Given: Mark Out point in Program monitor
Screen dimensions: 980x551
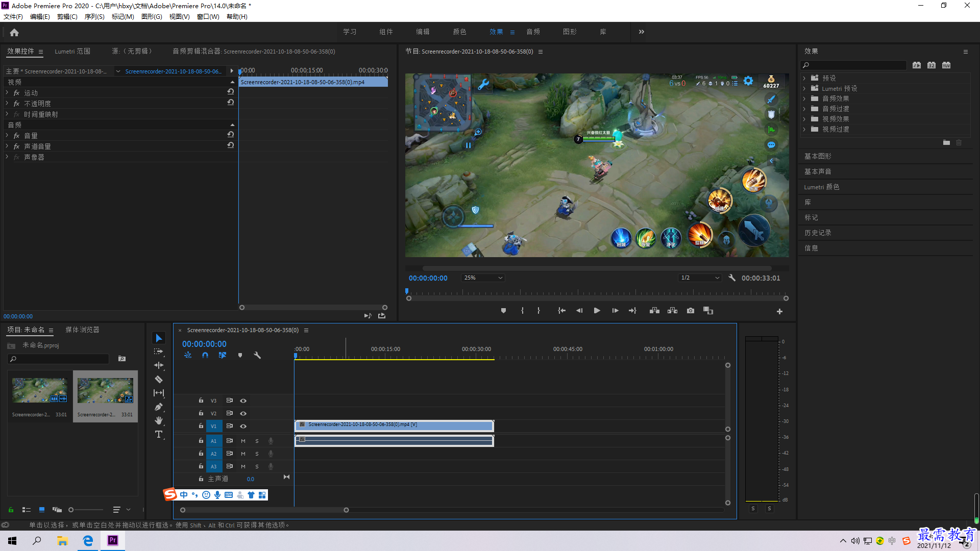Looking at the screenshot, I should click(x=538, y=311).
